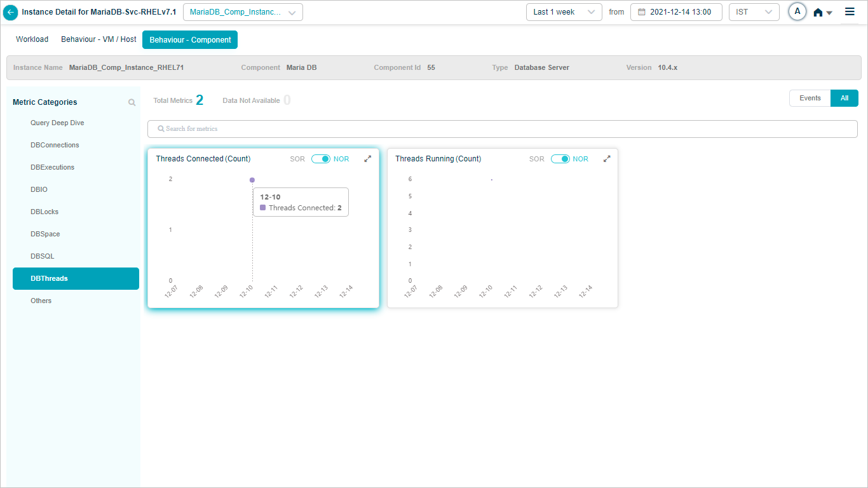This screenshot has height=488, width=868.
Task: Switch to the Workload tab
Action: point(32,39)
